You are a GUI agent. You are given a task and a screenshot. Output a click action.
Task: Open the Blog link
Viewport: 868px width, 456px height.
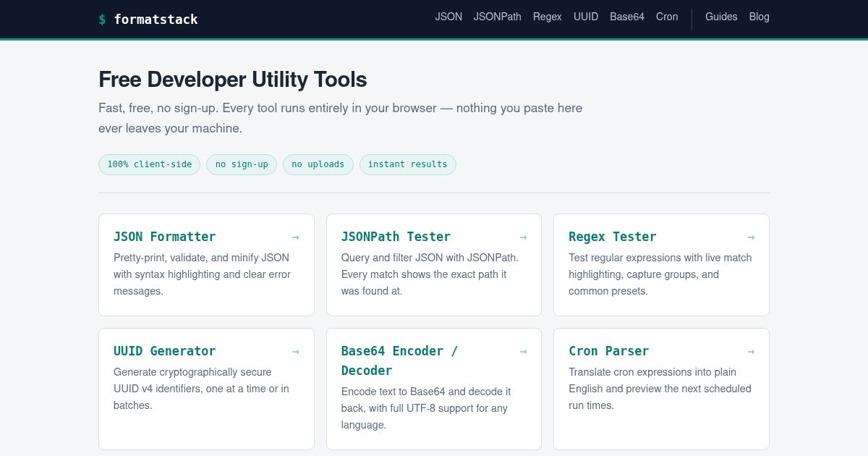(x=759, y=17)
